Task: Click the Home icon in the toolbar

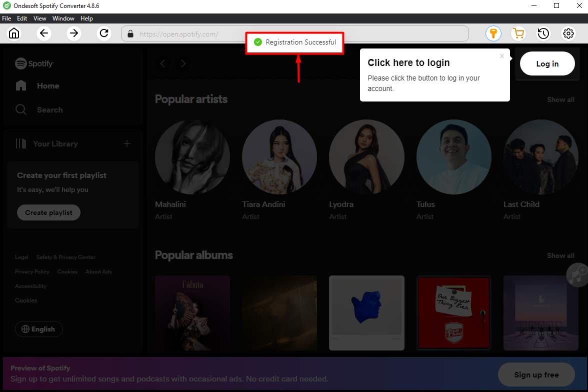Action: [14, 33]
